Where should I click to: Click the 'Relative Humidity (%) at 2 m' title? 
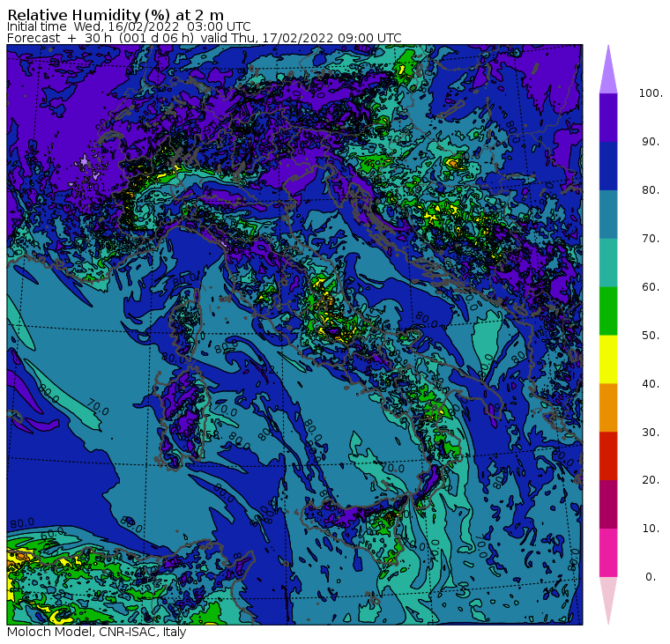coord(115,15)
